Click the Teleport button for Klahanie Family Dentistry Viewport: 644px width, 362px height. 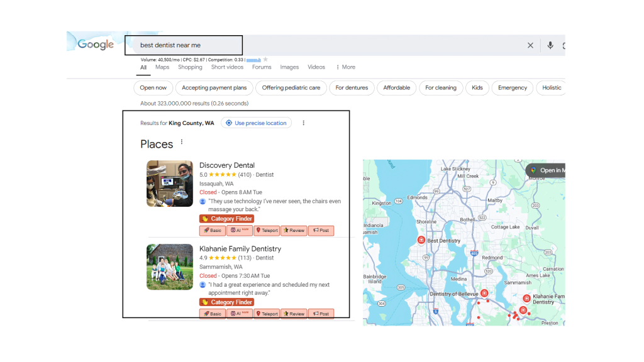coord(267,314)
